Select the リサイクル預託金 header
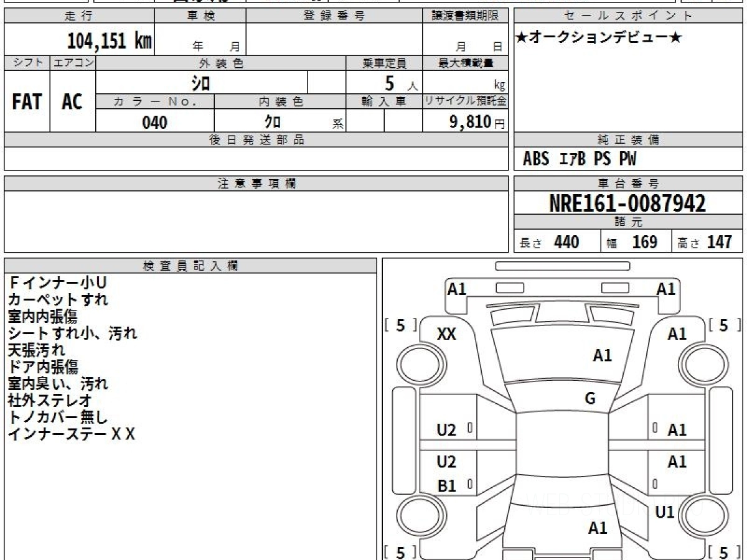The width and height of the screenshot is (747, 560). tap(466, 101)
